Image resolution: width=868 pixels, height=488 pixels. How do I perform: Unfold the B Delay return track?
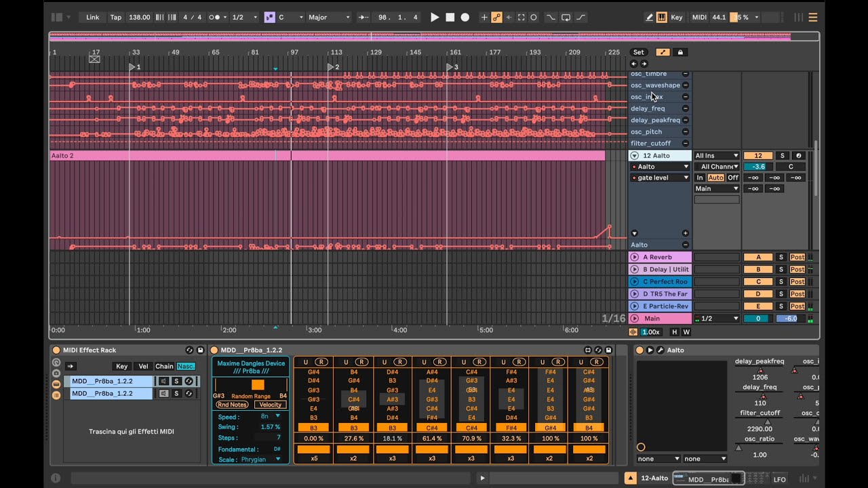634,269
